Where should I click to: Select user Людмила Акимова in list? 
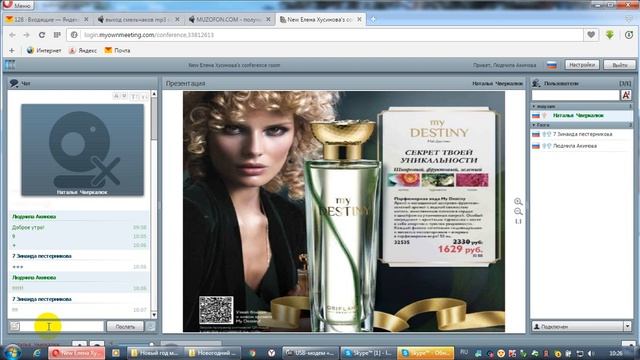[x=582, y=146]
